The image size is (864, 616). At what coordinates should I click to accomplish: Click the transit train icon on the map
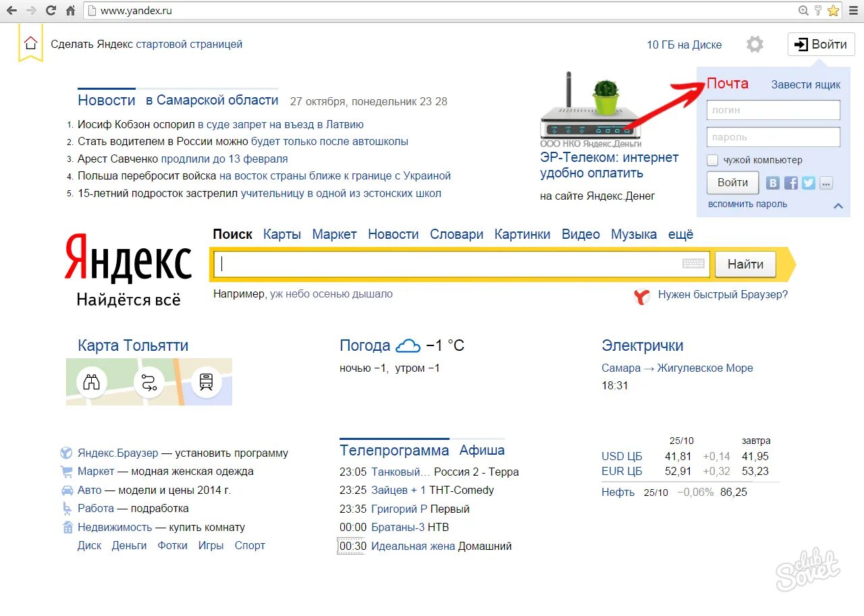(x=206, y=383)
